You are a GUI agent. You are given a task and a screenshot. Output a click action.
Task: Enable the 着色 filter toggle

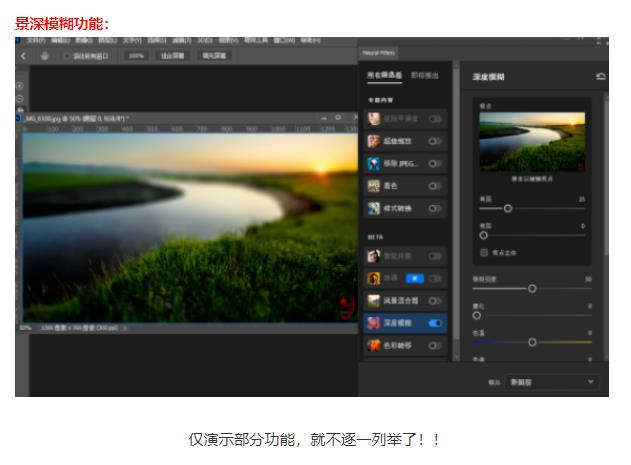click(435, 185)
